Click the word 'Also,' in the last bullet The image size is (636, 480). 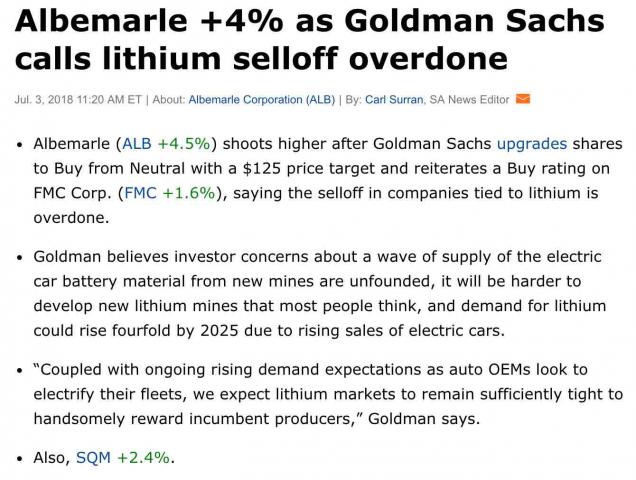pos(52,458)
